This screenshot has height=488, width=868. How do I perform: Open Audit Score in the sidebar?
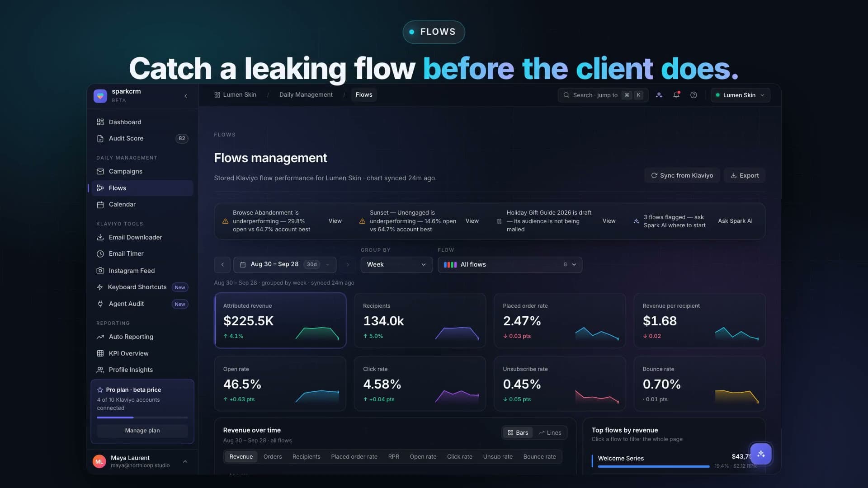point(142,138)
